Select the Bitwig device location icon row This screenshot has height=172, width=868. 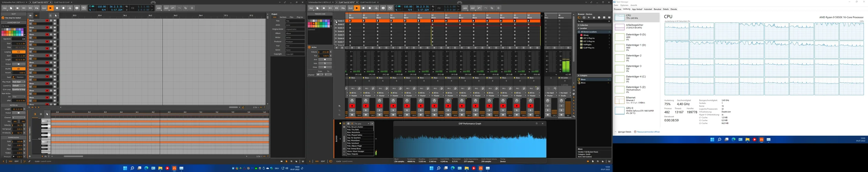pyautogui.click(x=594, y=35)
